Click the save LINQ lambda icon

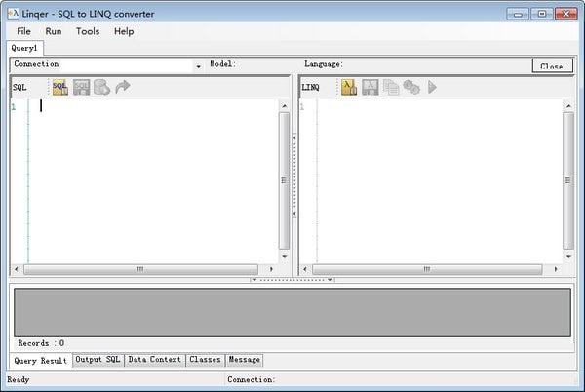tap(370, 88)
